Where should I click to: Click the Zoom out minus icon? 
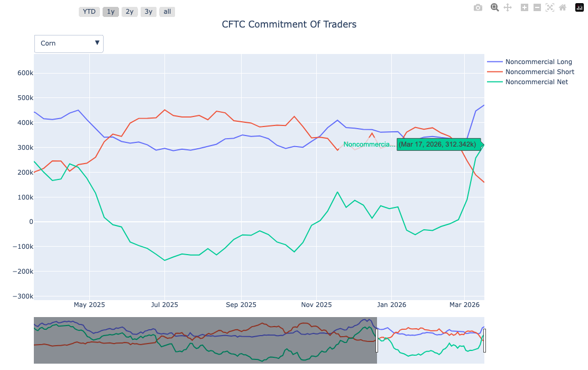point(537,7)
